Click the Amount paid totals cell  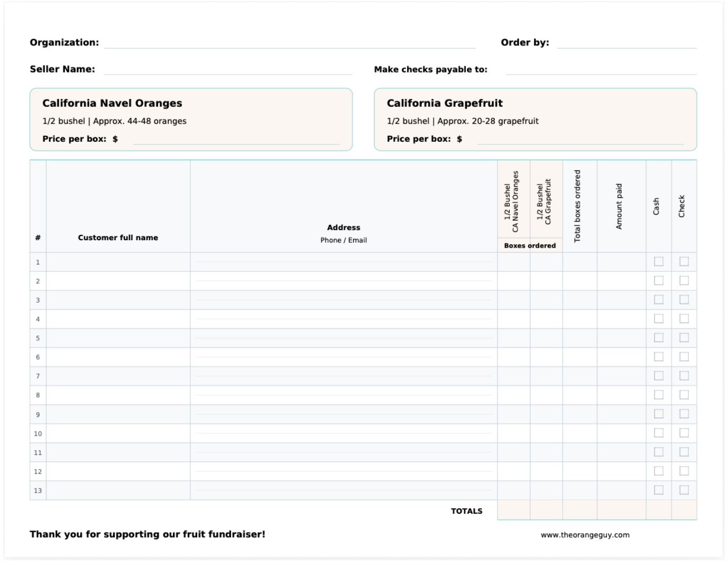click(x=622, y=510)
